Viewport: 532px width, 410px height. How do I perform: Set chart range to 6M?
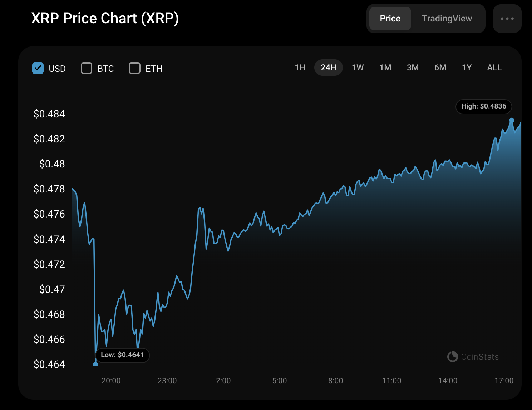(440, 67)
